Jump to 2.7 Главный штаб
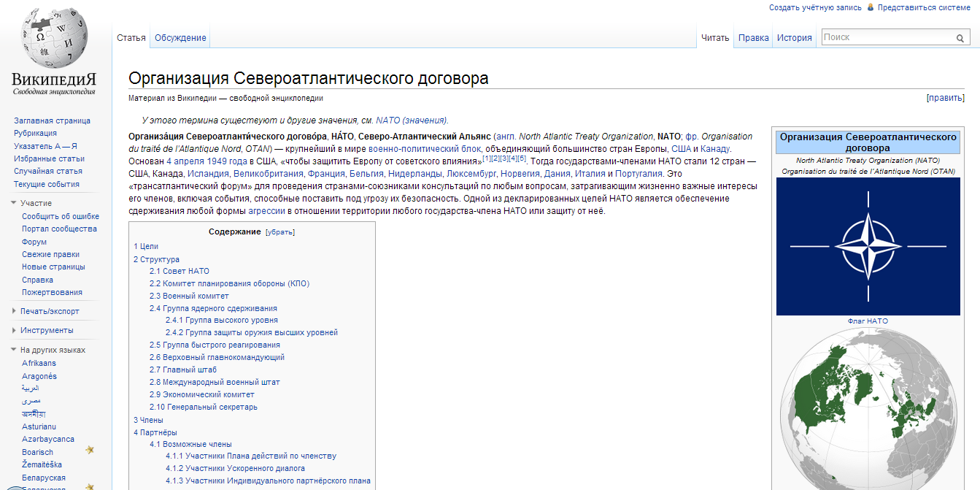 [183, 370]
